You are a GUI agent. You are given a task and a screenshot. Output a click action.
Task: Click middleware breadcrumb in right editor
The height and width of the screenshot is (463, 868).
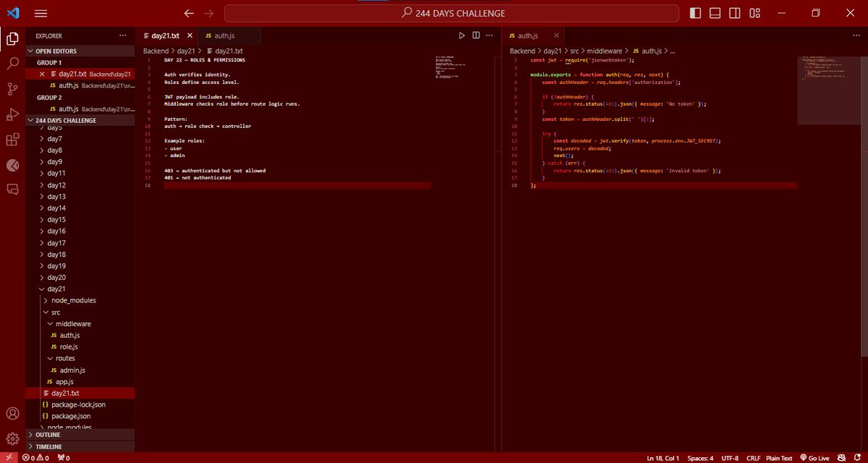point(606,51)
